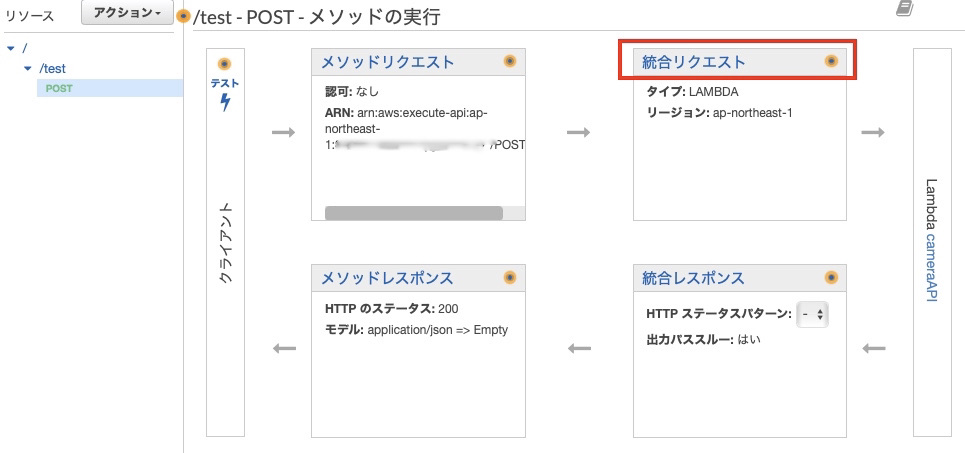Viewport: 965px width, 453px height.
Task: Click 出力パススルー: はい text
Action: (703, 339)
